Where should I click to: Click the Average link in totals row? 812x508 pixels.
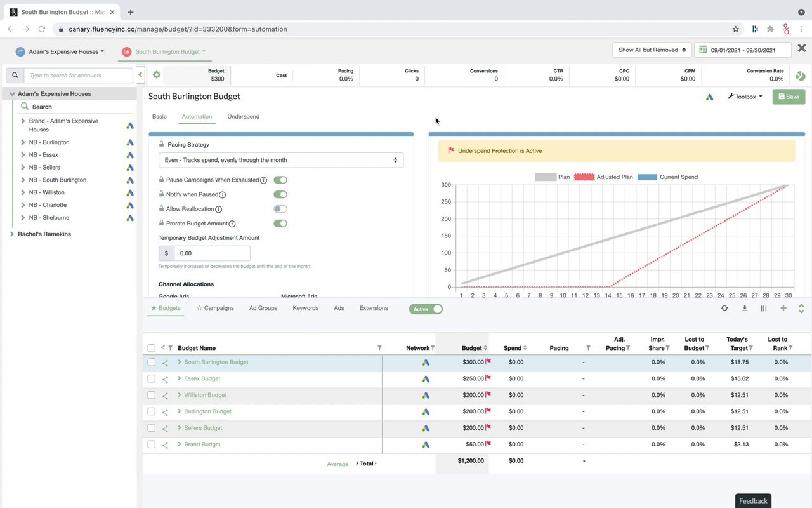tap(337, 464)
